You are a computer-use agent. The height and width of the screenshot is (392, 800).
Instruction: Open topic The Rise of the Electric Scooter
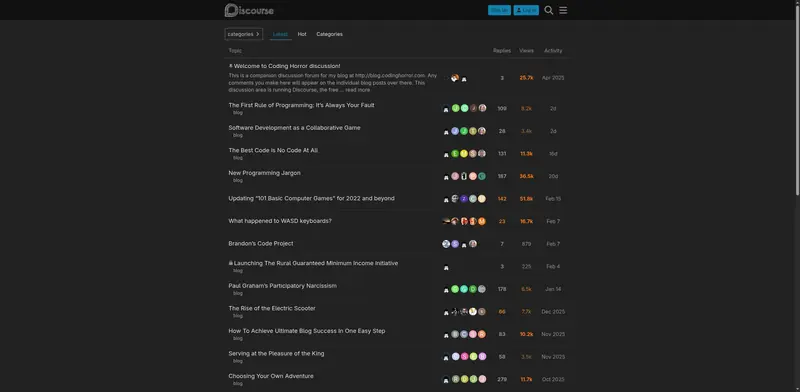click(272, 308)
